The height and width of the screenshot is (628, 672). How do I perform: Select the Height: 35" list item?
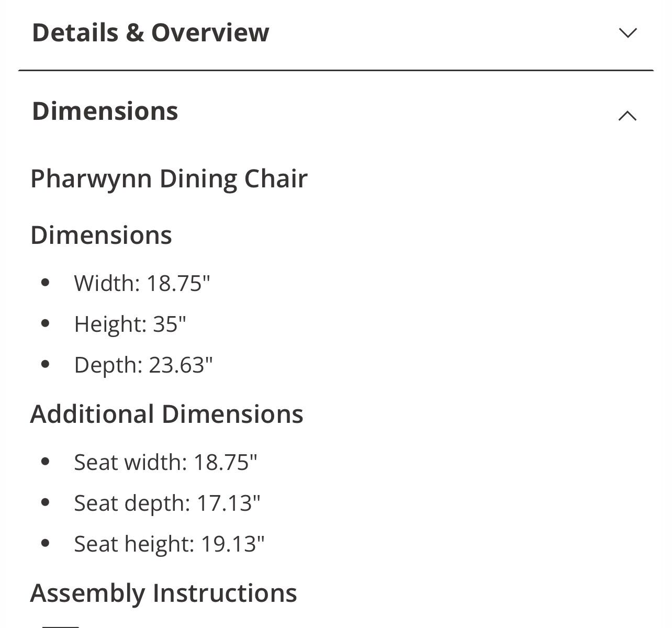point(130,324)
